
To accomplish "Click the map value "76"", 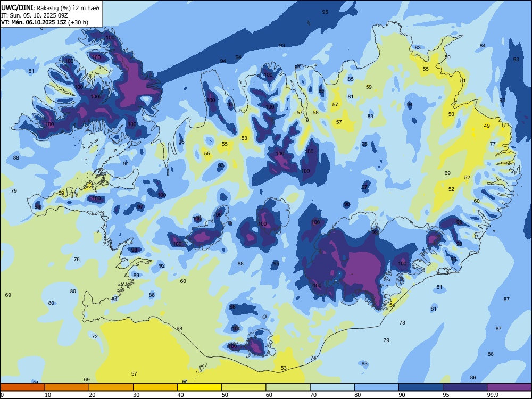I will point(77,259).
